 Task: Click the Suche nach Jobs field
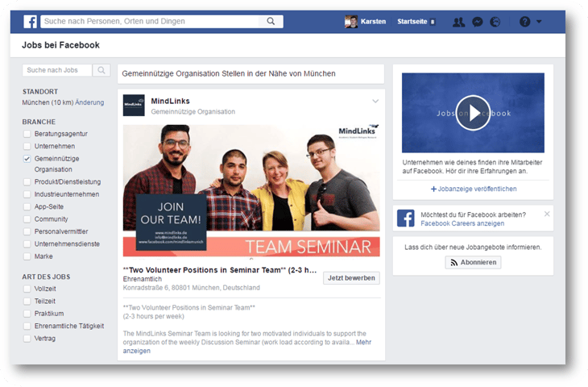pos(57,70)
